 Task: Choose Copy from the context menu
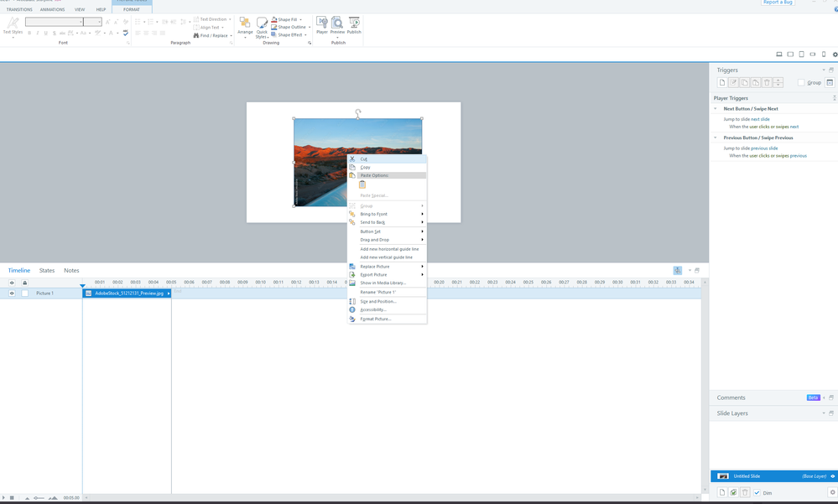pos(365,167)
